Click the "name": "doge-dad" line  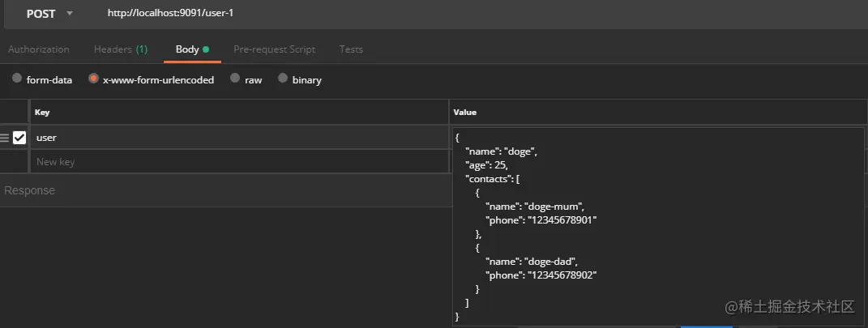(x=532, y=261)
